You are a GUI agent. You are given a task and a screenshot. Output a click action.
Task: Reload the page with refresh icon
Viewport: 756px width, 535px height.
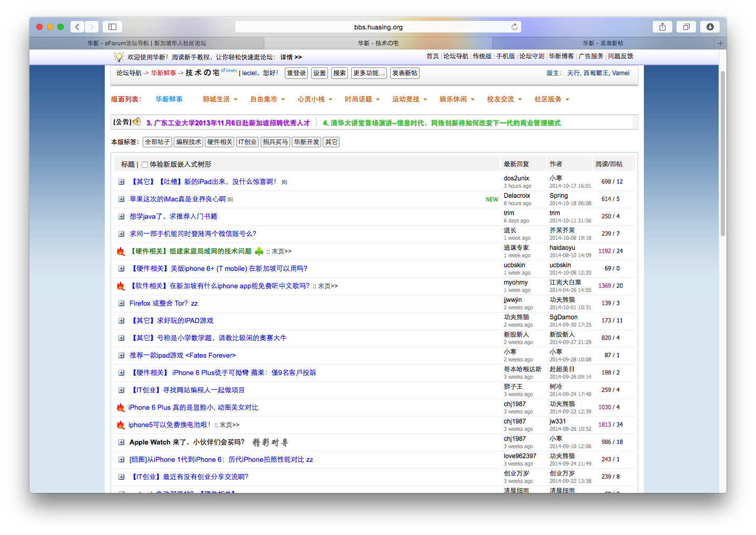[x=514, y=27]
